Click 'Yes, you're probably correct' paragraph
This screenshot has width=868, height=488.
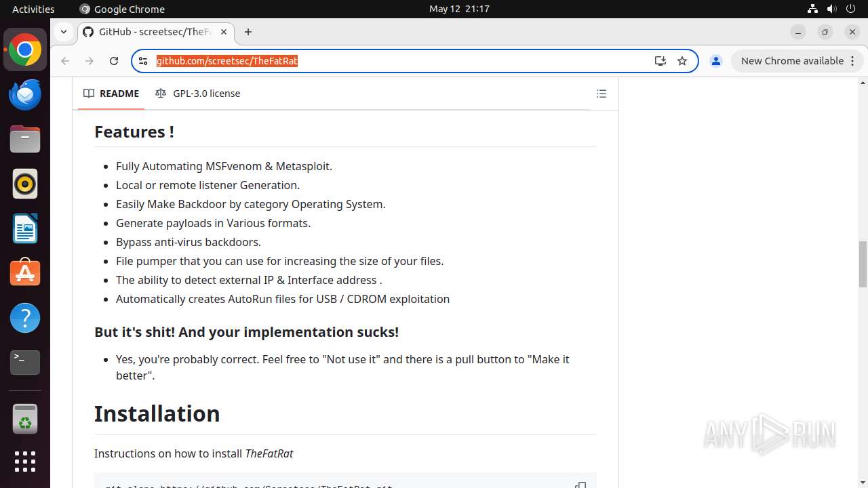click(342, 367)
